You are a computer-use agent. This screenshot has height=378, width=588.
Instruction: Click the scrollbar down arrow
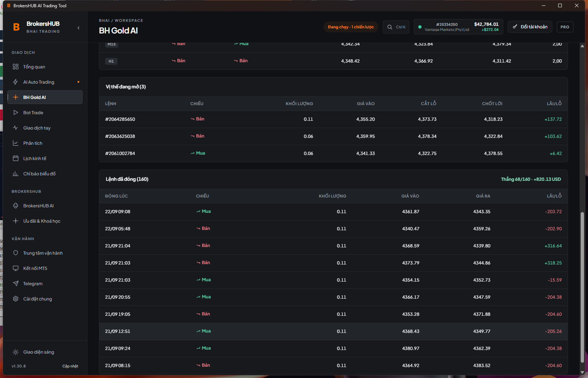(582, 372)
